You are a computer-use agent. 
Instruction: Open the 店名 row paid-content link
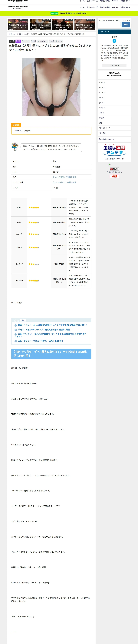(64, 177)
